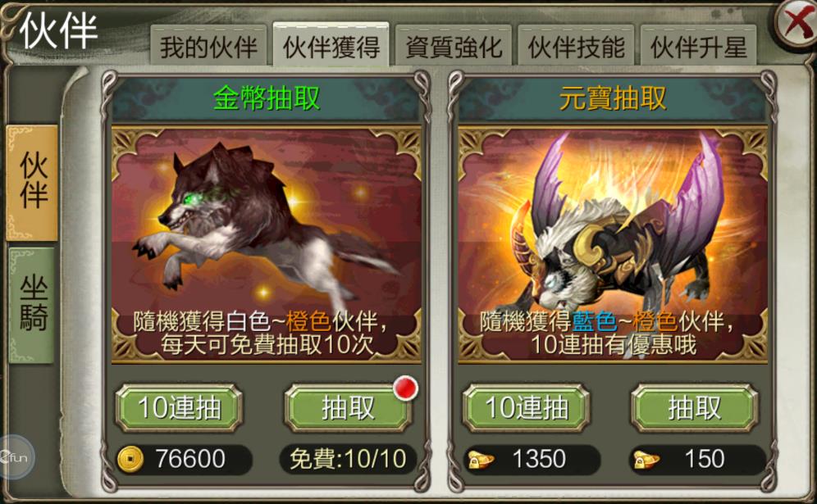Screen dimensions: 817x504
Task: Tap the 免費:10/10 counter
Action: coord(348,459)
